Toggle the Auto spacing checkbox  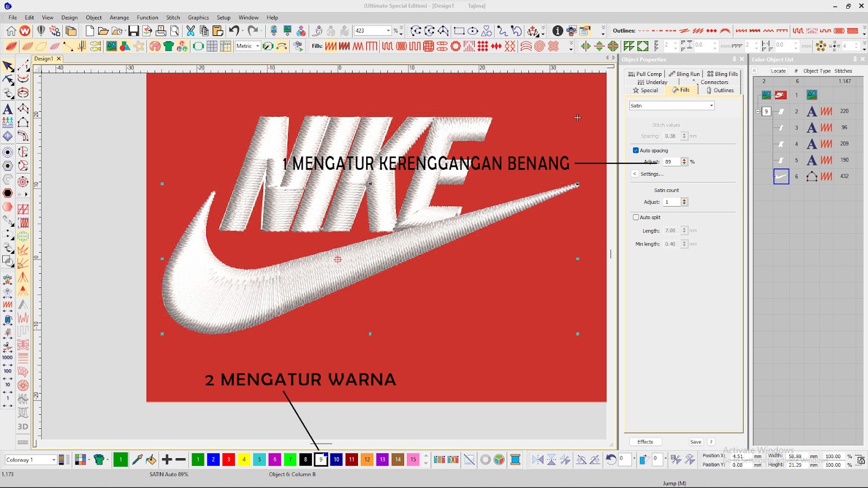point(636,150)
